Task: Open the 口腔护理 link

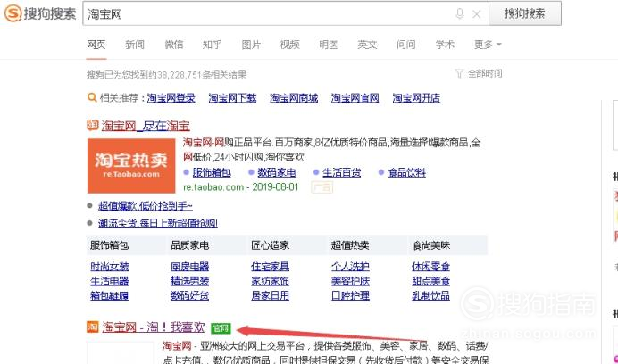Action: [351, 295]
